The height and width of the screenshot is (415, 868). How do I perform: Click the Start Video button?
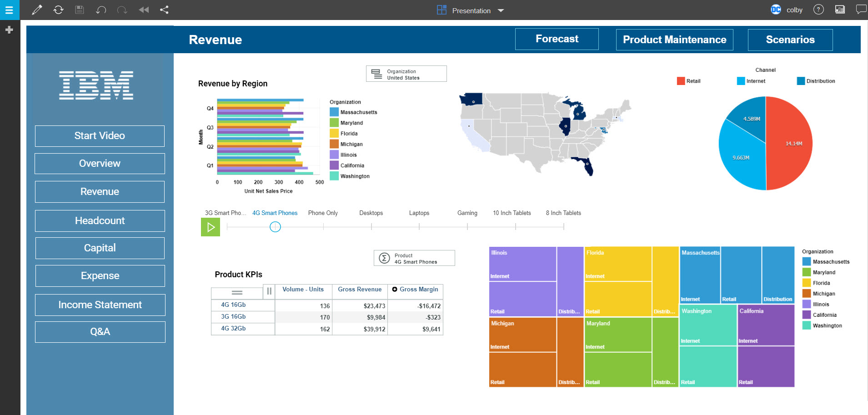pos(100,136)
